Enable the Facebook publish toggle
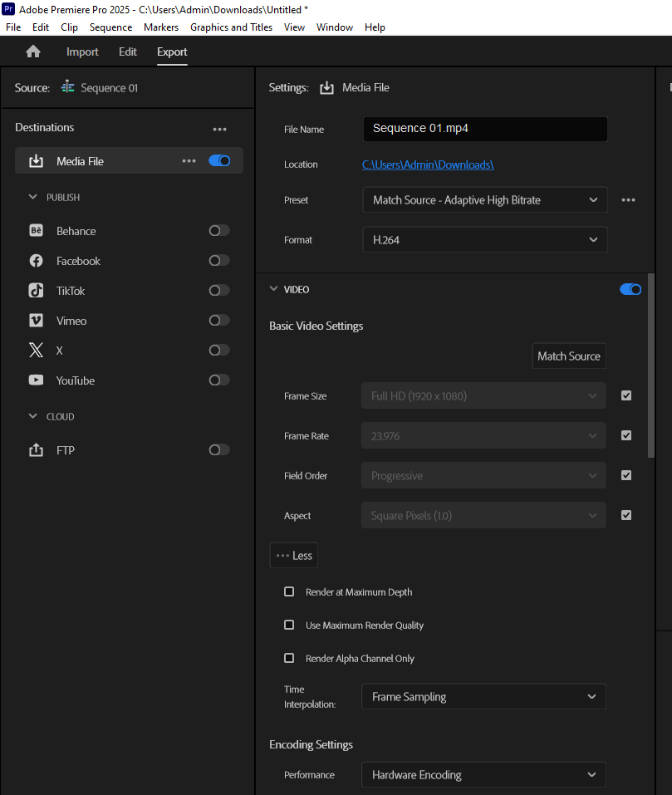The width and height of the screenshot is (672, 795). pos(219,261)
